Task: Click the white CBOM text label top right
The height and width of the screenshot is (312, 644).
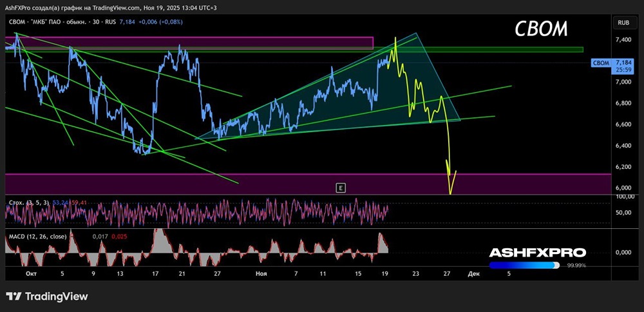Action: click(542, 29)
